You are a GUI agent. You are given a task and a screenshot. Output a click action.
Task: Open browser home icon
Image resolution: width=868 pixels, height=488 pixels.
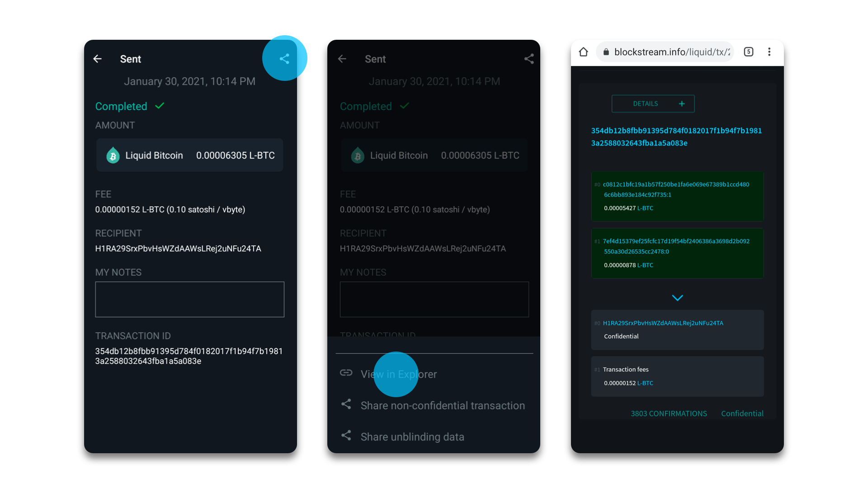pyautogui.click(x=584, y=52)
